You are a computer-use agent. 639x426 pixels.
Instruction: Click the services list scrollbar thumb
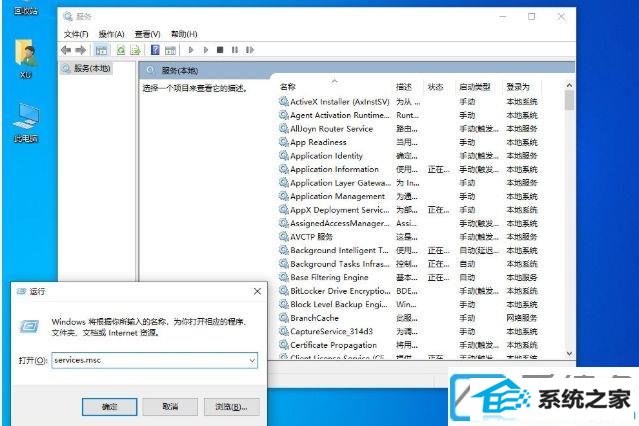tap(569, 100)
